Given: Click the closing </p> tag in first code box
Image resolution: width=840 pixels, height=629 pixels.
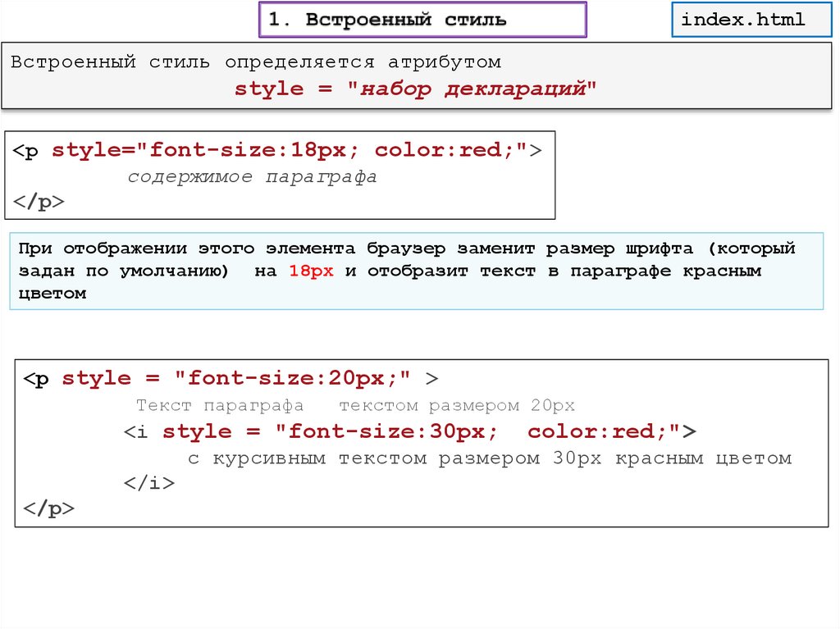Looking at the screenshot, I should coord(39,203).
